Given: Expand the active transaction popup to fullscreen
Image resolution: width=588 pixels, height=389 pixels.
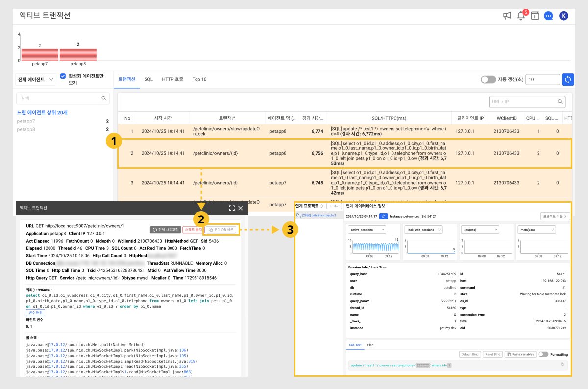Looking at the screenshot, I should 232,208.
